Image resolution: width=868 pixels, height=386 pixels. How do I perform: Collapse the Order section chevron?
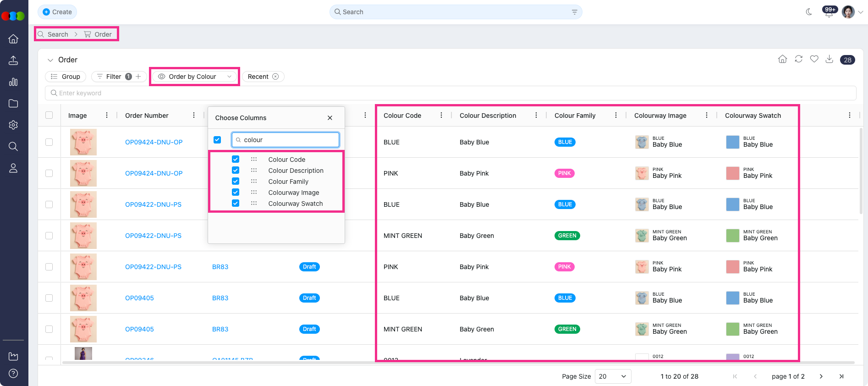click(50, 60)
